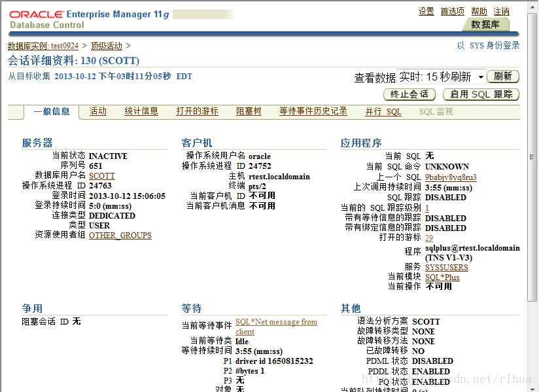Open the SCOTT database user link
The image size is (539, 392).
(102, 175)
